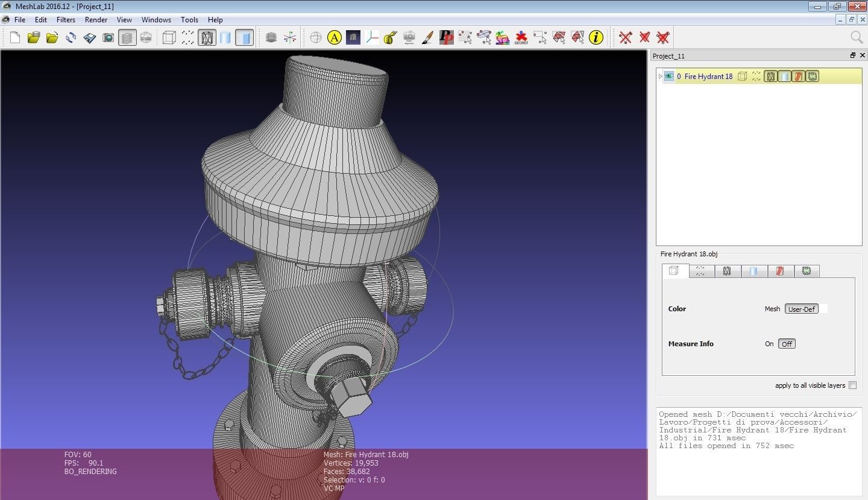Select the paintbrush tool

pyautogui.click(x=427, y=37)
